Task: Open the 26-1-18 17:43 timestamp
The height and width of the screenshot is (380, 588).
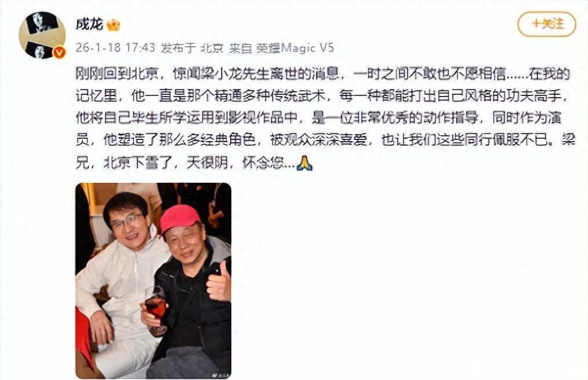Action: 115,47
